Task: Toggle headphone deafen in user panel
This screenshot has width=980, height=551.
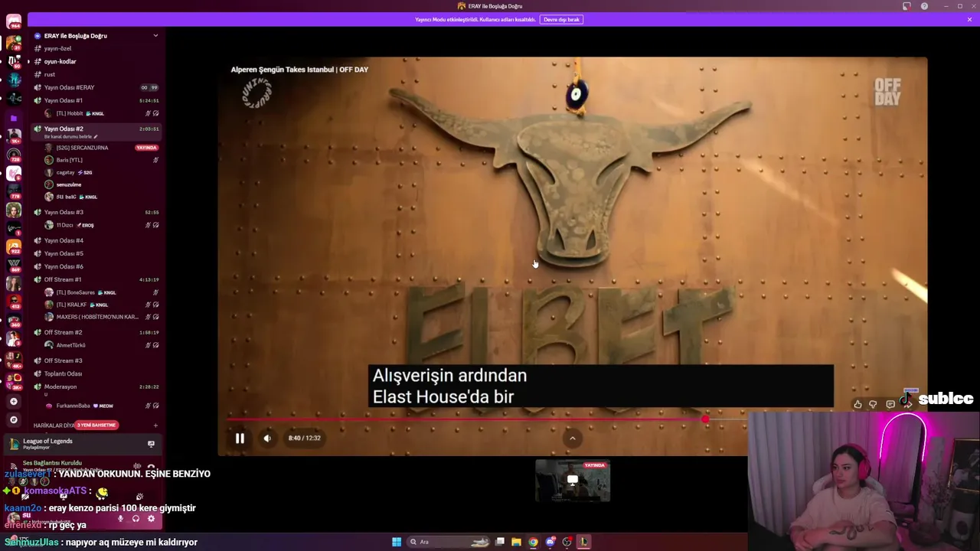Action: pyautogui.click(x=136, y=519)
